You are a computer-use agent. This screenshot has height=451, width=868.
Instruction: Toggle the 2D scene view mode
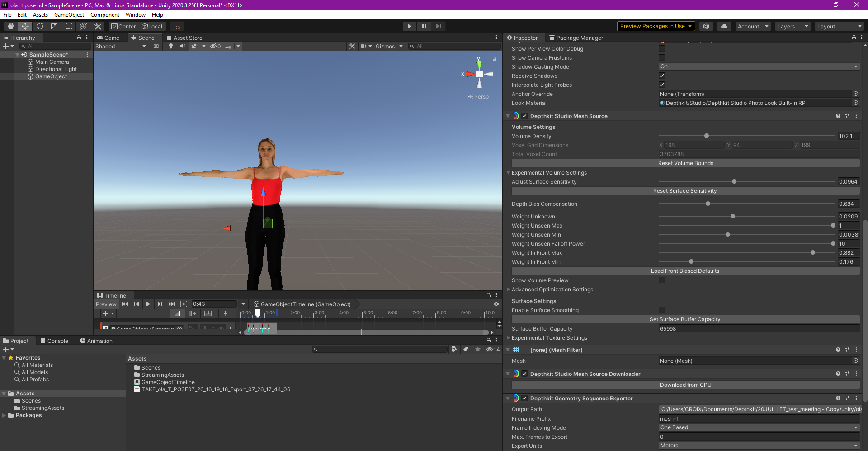156,46
